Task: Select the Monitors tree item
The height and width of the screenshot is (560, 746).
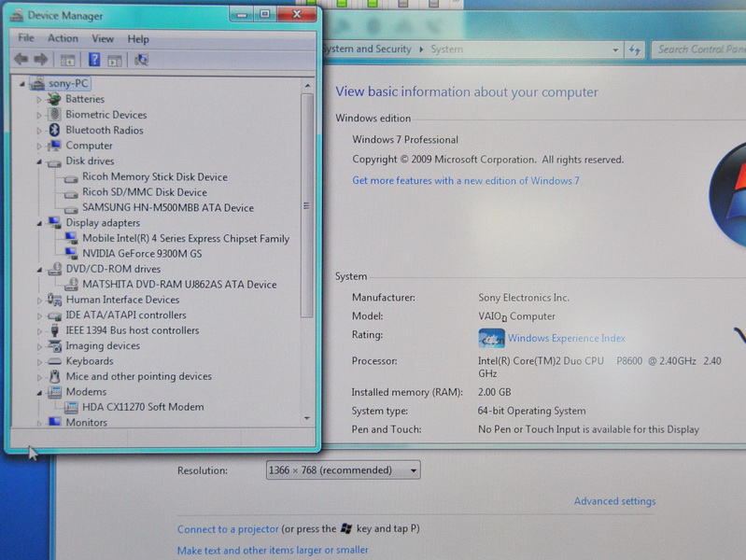Action: (x=86, y=422)
